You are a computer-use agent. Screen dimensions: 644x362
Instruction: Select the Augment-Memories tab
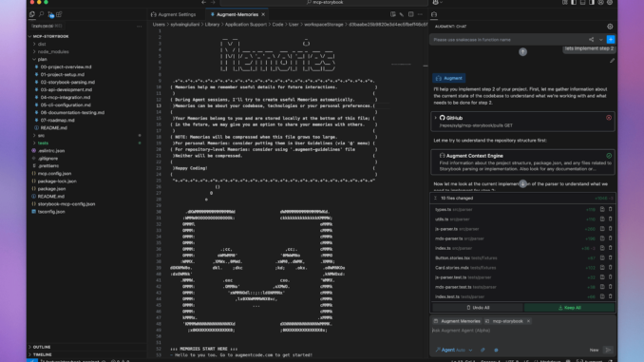[237, 14]
